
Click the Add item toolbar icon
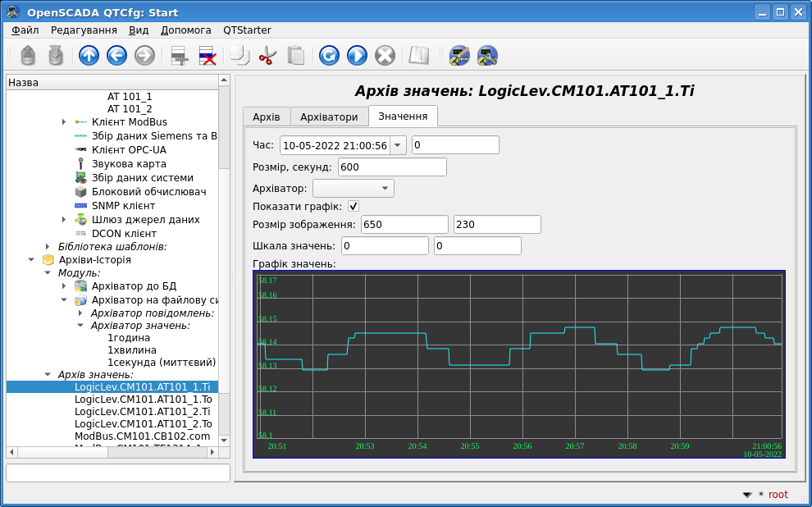point(179,56)
